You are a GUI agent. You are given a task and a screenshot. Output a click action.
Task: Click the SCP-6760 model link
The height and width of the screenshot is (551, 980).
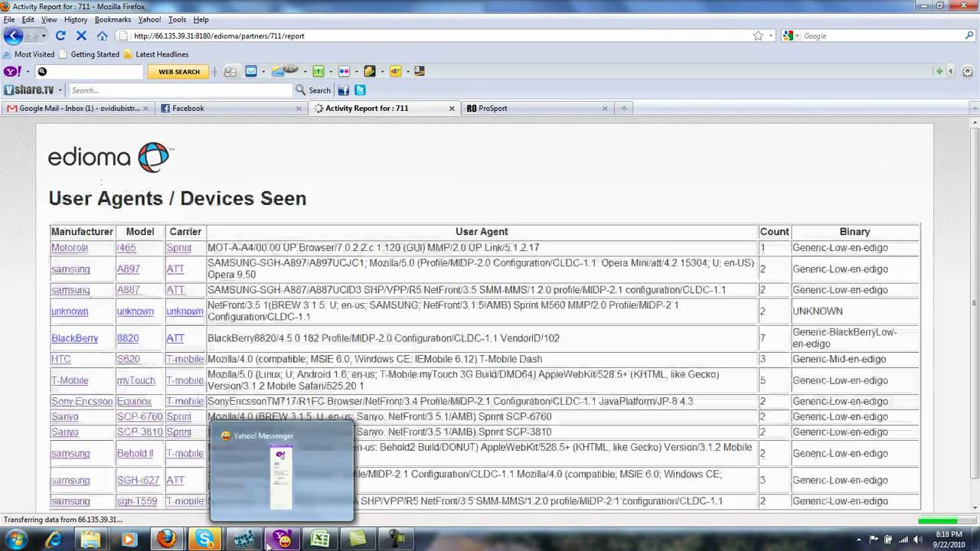pyautogui.click(x=139, y=417)
